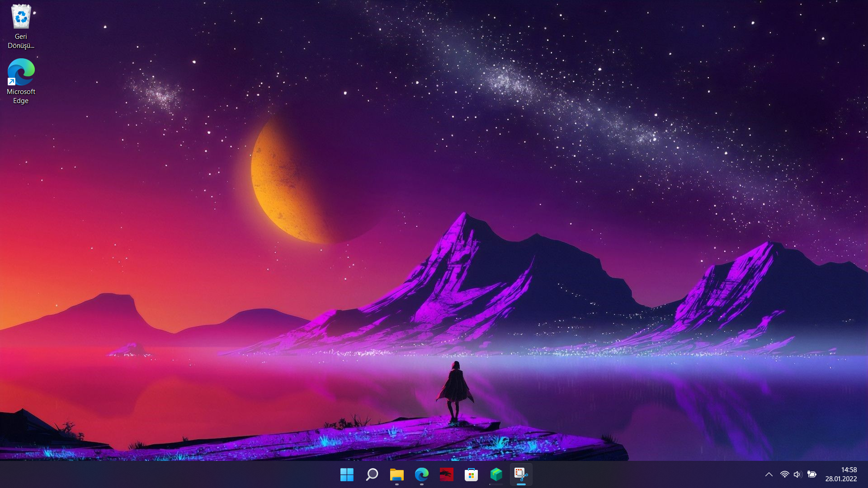Click the speaker volume tray icon

(x=797, y=474)
